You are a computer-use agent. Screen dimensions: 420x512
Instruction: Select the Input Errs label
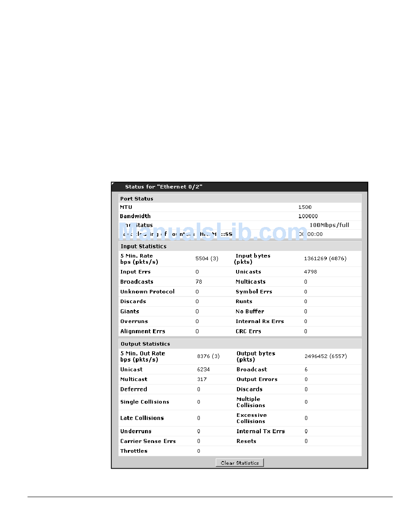pyautogui.click(x=135, y=272)
